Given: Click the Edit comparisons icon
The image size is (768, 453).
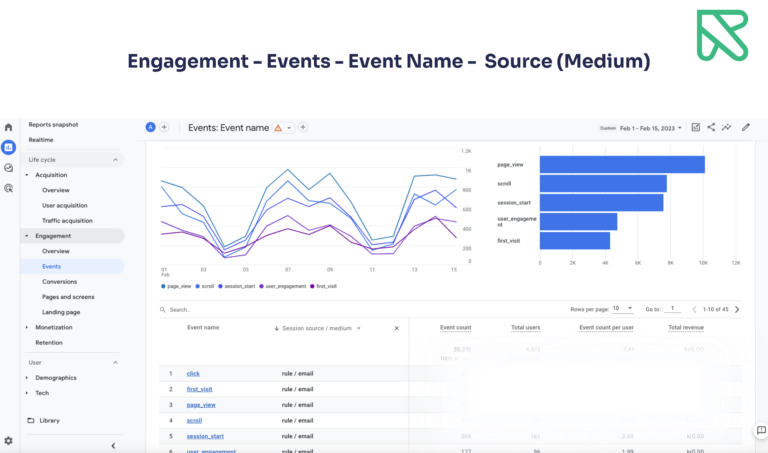Looking at the screenshot, I should click(696, 127).
